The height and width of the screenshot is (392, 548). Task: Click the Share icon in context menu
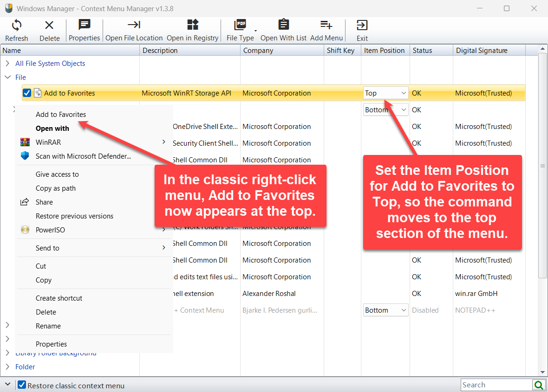tap(25, 202)
